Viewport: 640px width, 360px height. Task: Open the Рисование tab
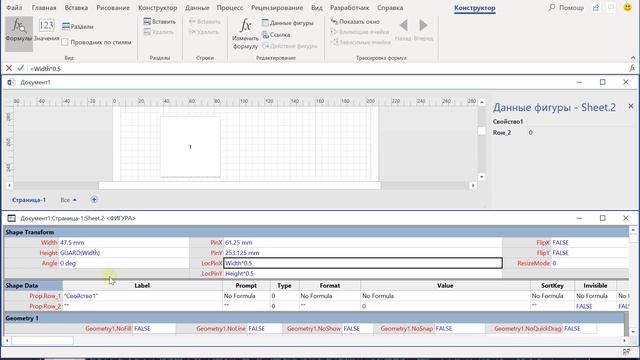[113, 8]
